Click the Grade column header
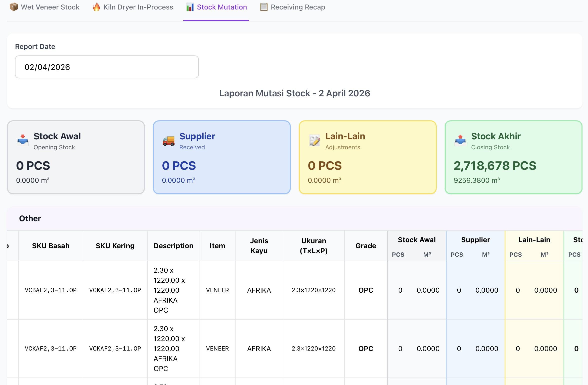The width and height of the screenshot is (588, 385). pos(365,246)
